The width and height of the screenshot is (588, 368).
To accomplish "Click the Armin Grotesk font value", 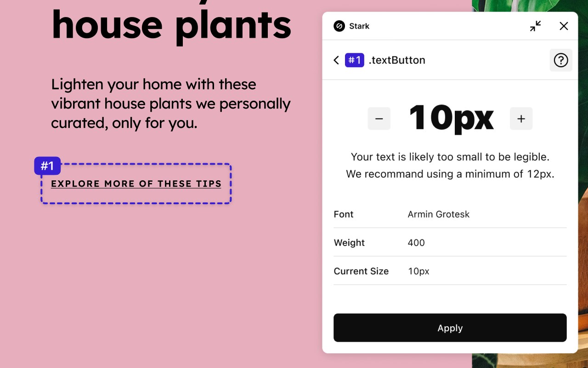I will pyautogui.click(x=438, y=214).
